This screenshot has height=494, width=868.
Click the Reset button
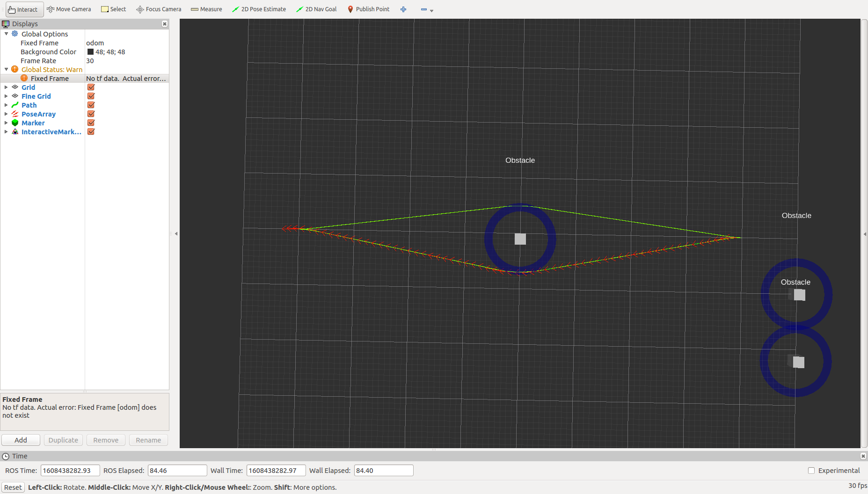click(13, 487)
